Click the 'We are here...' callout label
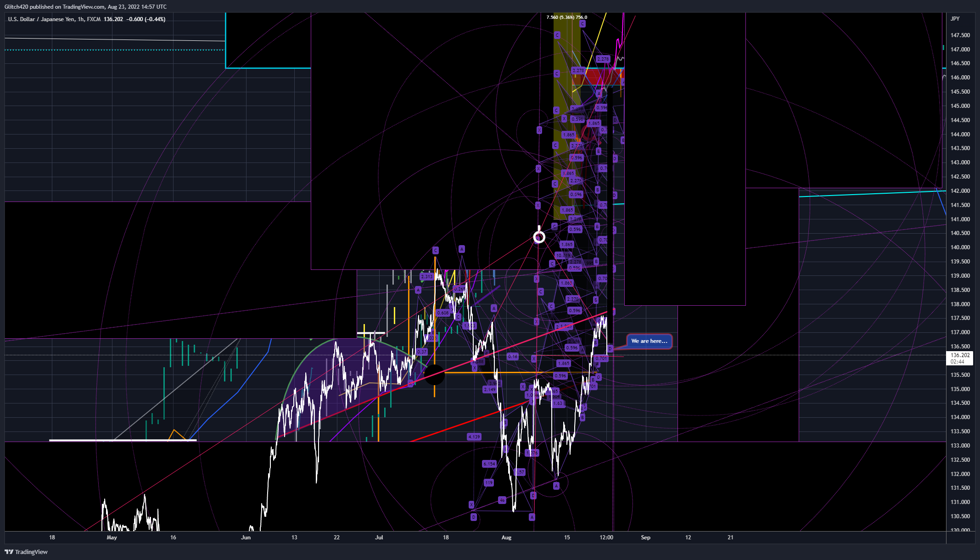The width and height of the screenshot is (980, 560). pyautogui.click(x=649, y=341)
